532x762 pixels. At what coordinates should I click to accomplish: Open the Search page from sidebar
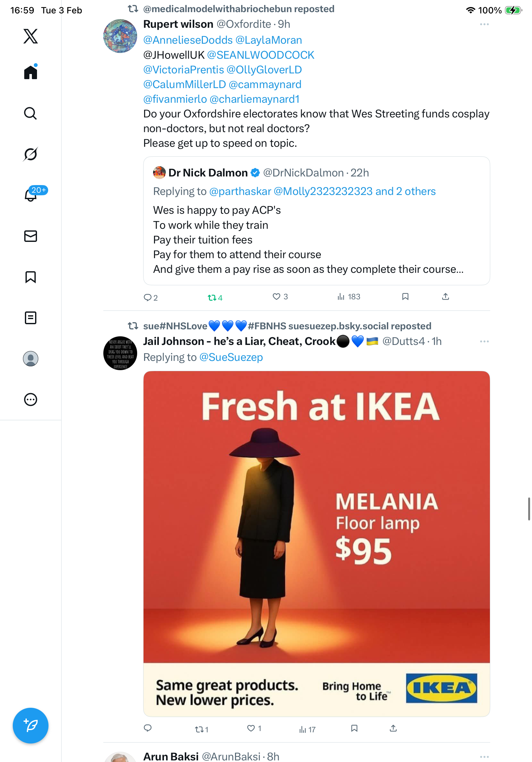tap(31, 114)
